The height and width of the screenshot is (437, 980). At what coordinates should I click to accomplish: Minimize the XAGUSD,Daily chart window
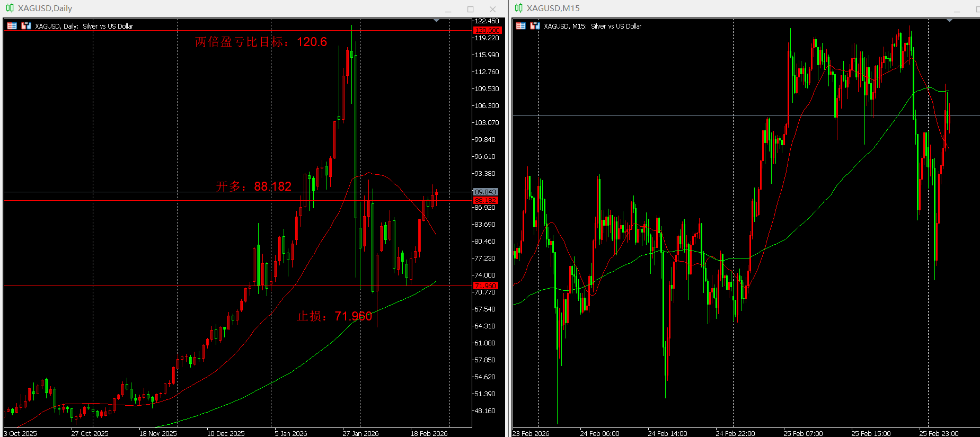(448, 9)
